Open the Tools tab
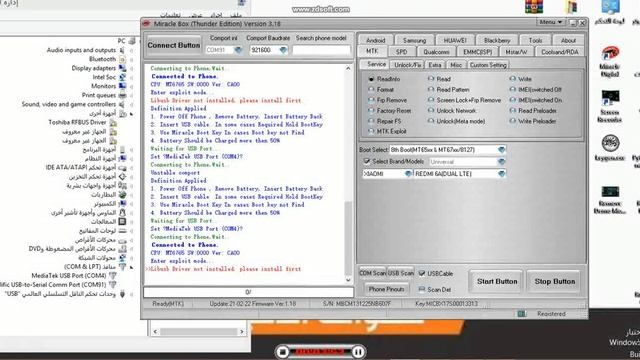Viewport: 640px width, 360px height. click(535, 40)
